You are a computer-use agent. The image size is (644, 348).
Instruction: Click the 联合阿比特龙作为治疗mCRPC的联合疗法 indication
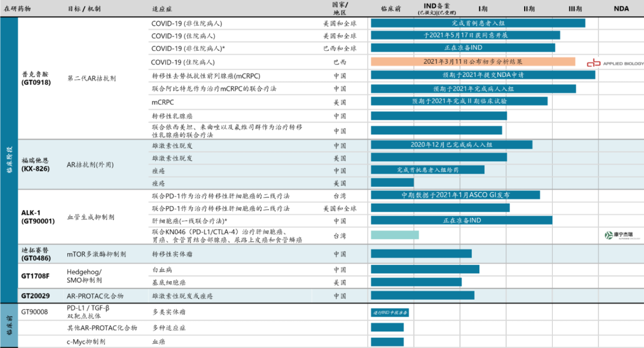pyautogui.click(x=214, y=88)
